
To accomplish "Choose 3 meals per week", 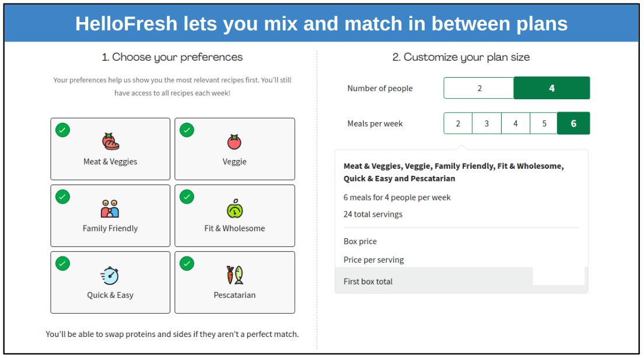I will (487, 123).
